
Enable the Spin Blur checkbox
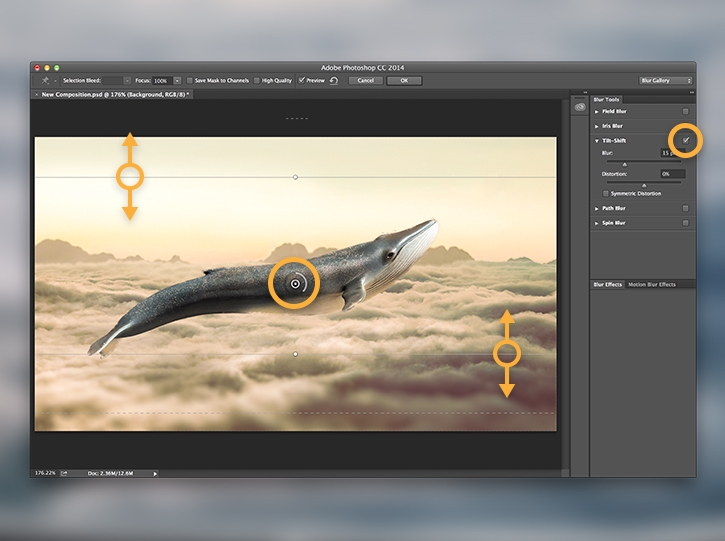coord(686,223)
